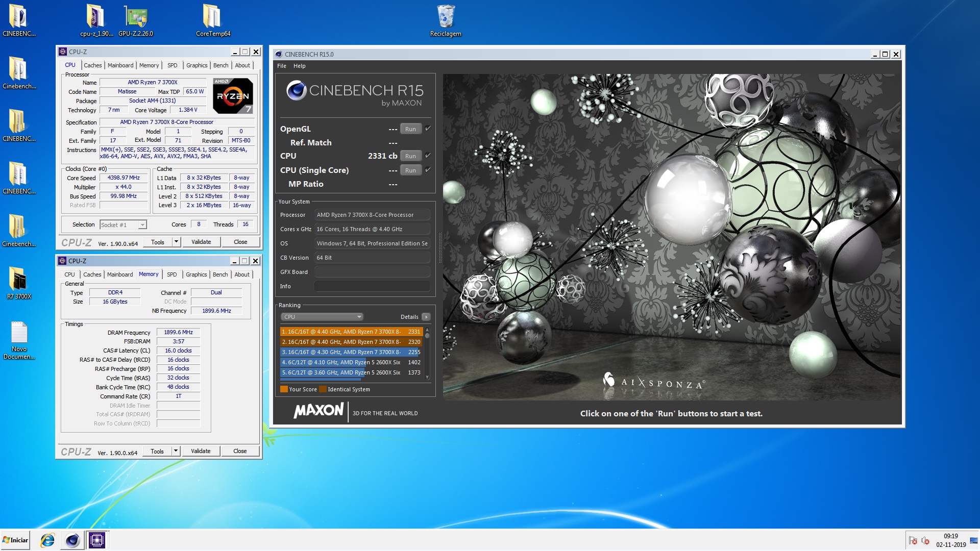Open the File menu in Cinebench
Image resolution: width=980 pixels, height=551 pixels.
[282, 66]
